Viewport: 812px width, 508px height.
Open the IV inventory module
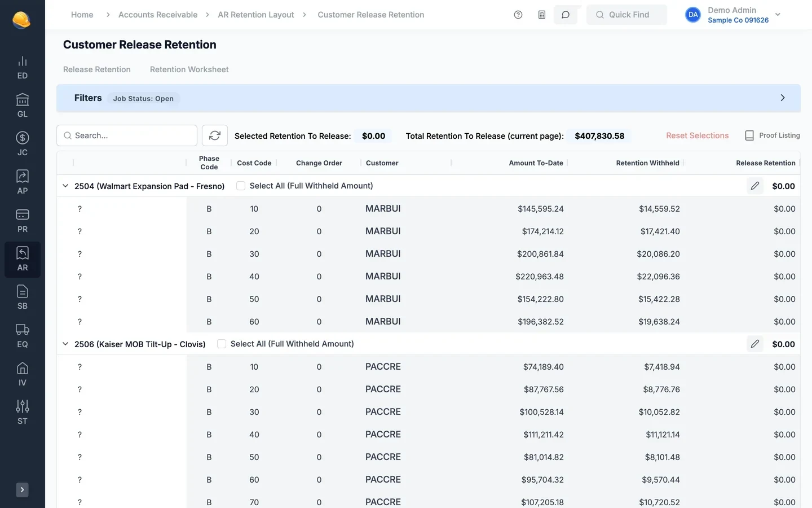pyautogui.click(x=23, y=375)
